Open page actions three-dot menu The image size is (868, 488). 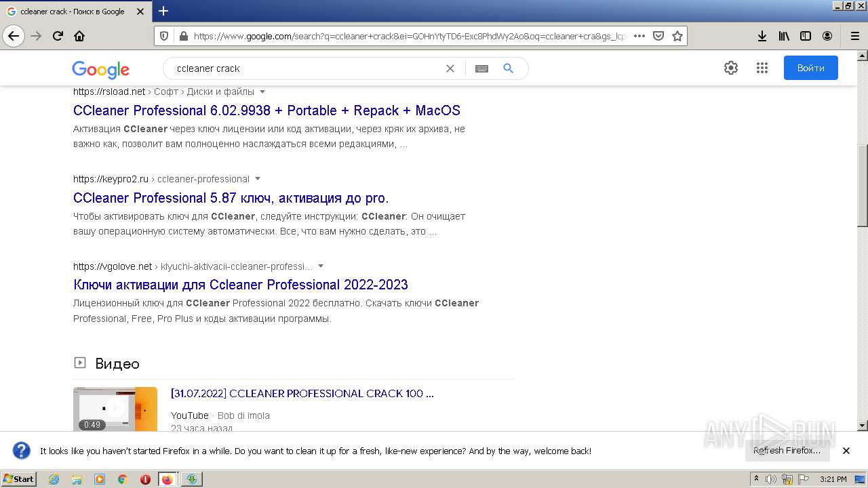point(639,36)
